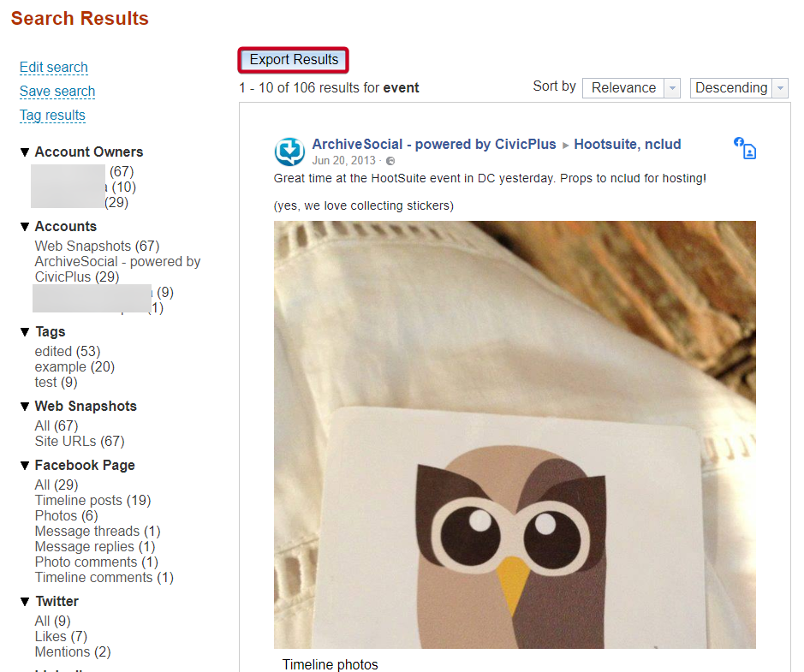
Task: Click the ArchiveSocial profile avatar icon
Action: pos(289,152)
